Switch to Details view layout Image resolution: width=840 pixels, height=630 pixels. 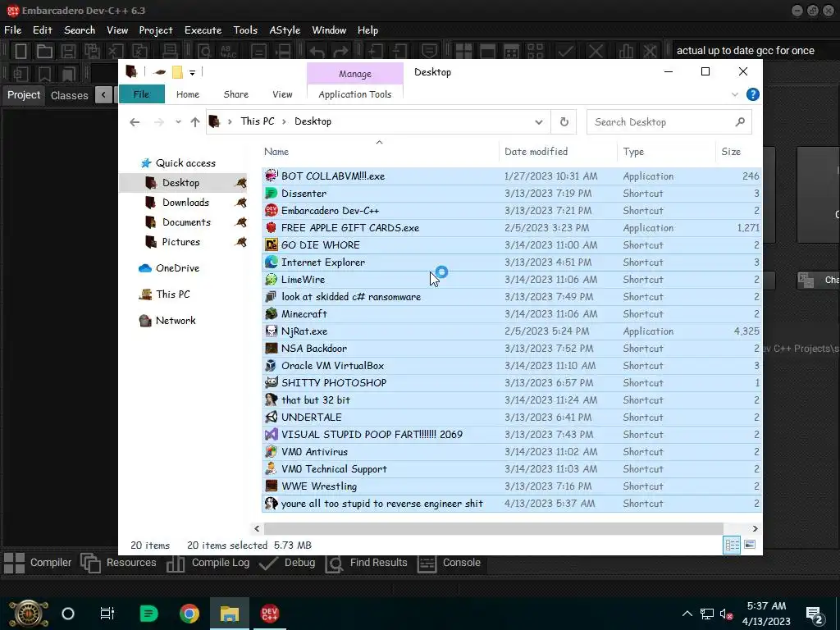click(x=732, y=546)
